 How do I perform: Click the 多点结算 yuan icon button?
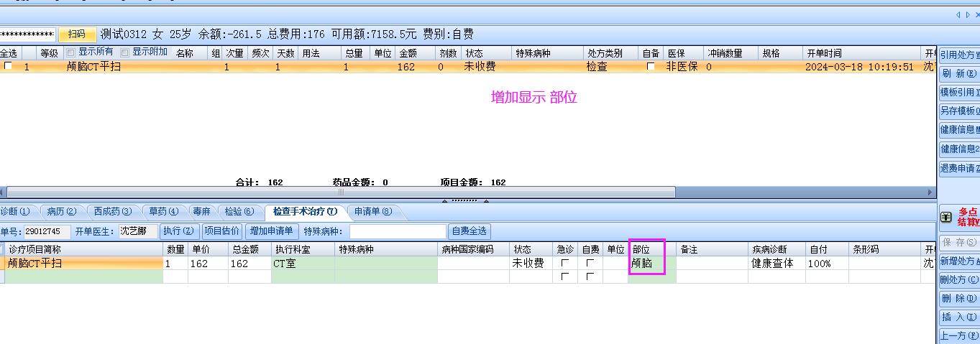[x=960, y=217]
